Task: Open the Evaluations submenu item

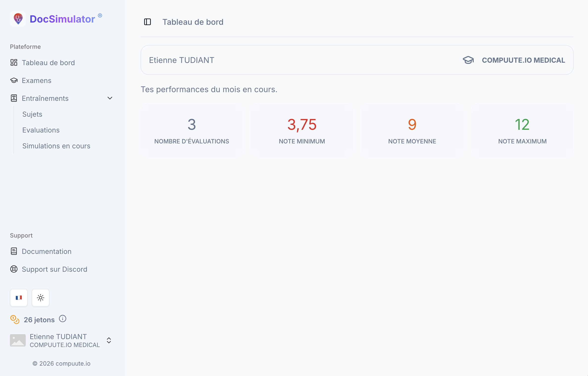Action: [x=41, y=130]
